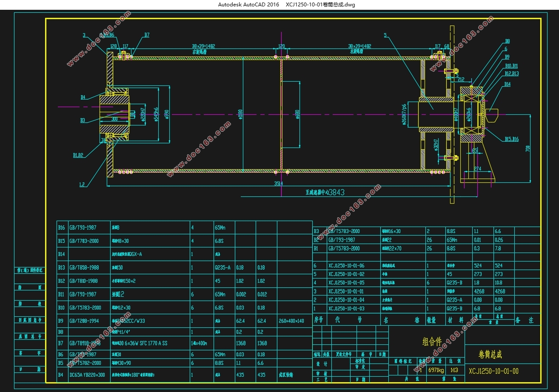Click the B7 callout label on drawing
This screenshot has height=392, width=559.
click(147, 35)
